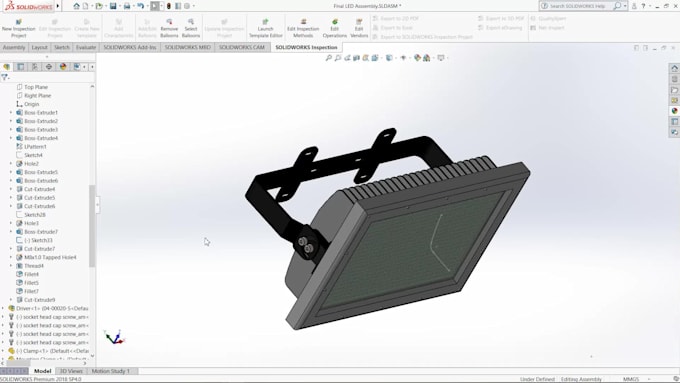
Task: Expand the M8x1.0 Tapped Hole4 feature
Action: coord(11,257)
